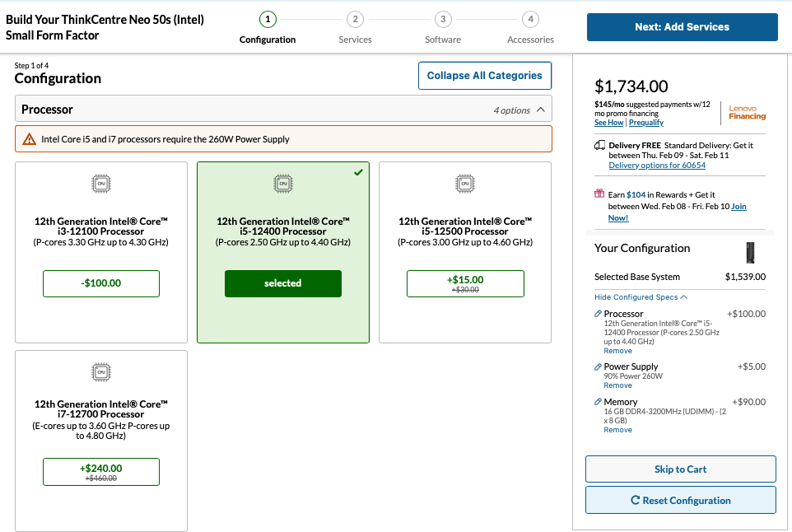
Task: Pick the i7-12700 option for +$240.00
Action: (x=101, y=472)
